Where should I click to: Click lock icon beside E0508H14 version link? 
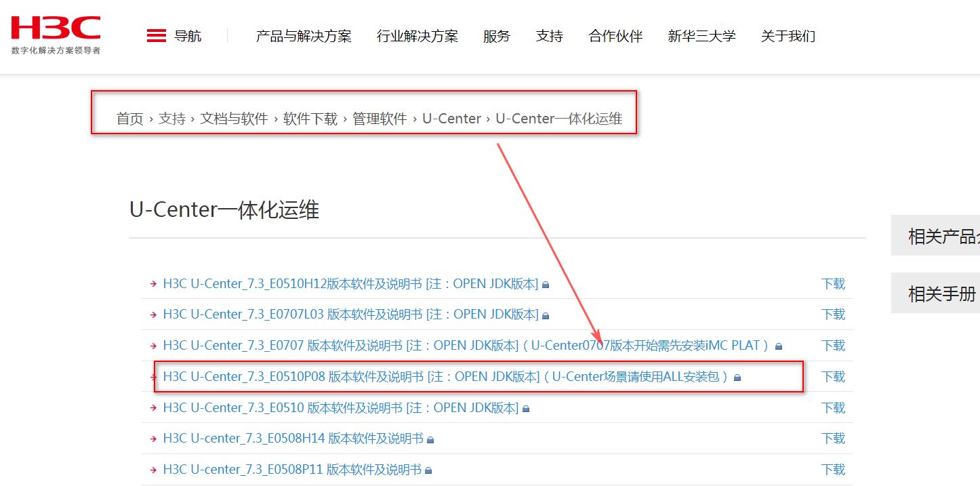pyautogui.click(x=430, y=440)
